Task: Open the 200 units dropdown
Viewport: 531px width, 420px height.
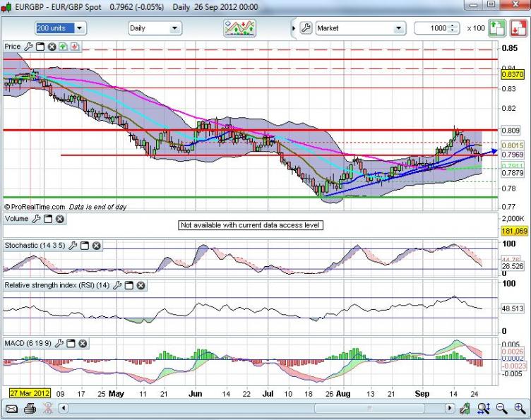Action: pyautogui.click(x=79, y=28)
